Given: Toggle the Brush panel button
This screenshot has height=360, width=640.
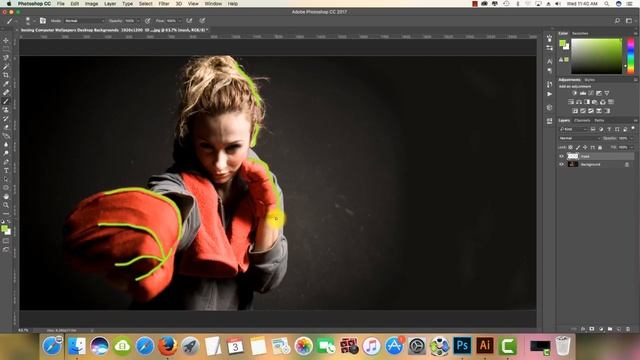Looking at the screenshot, I should click(43, 20).
